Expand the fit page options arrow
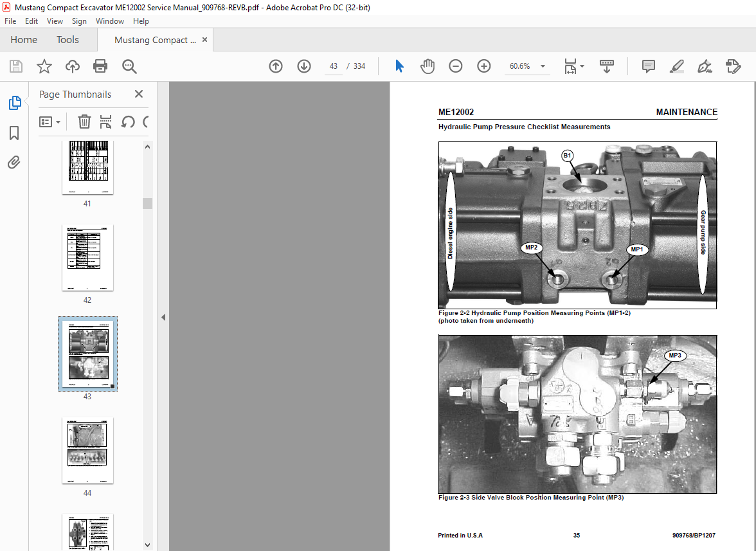756x551 pixels. coord(582,66)
